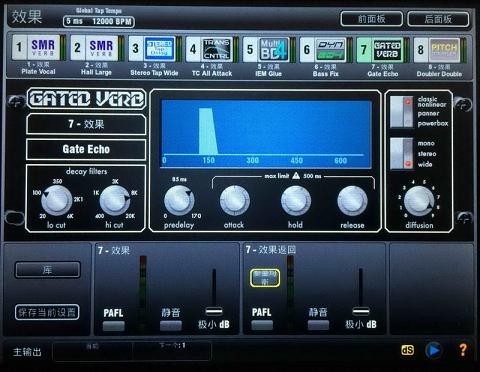Click the blue play arrow icon
This screenshot has width=480, height=372.
pos(433,350)
